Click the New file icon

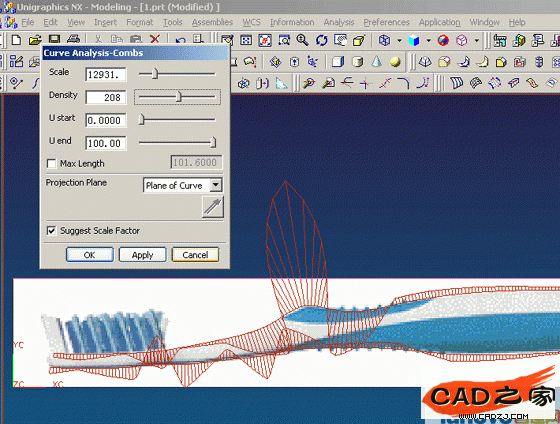pos(16,40)
